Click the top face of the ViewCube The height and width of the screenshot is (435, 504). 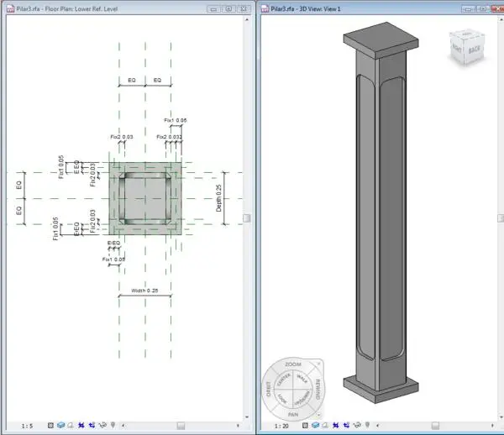[466, 34]
